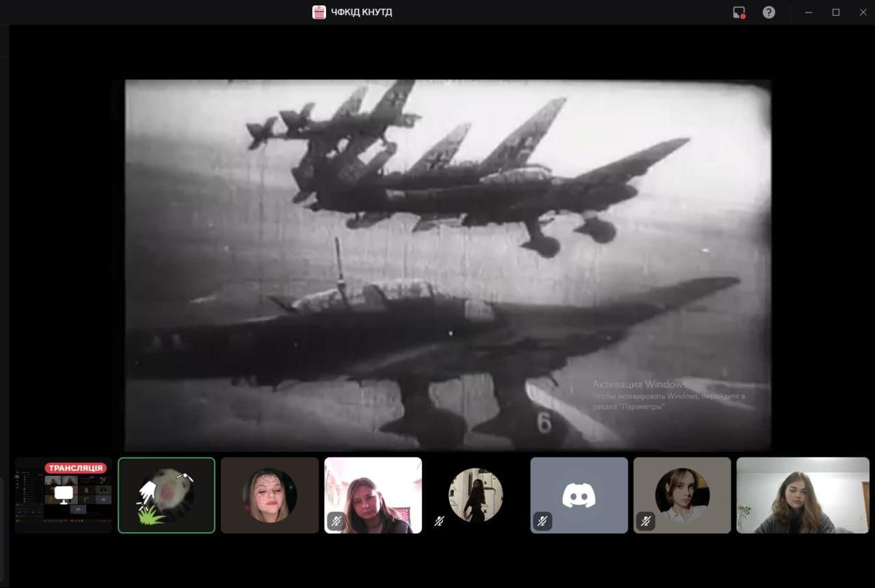Image resolution: width=875 pixels, height=588 pixels.
Task: Click muted mic icon on beige tile
Action: [x=645, y=522]
